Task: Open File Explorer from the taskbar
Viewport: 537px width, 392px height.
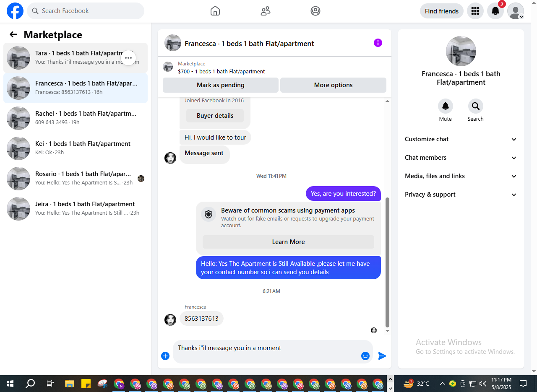Action: 70,384
